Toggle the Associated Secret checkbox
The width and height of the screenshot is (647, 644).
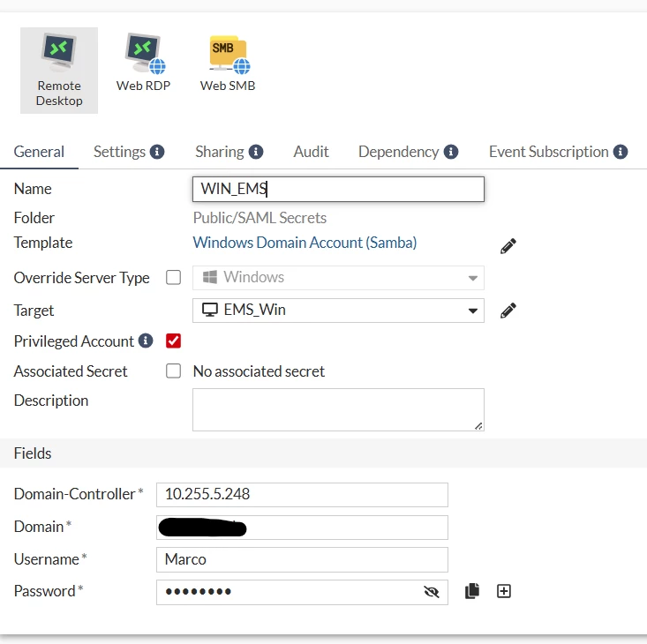pos(173,371)
